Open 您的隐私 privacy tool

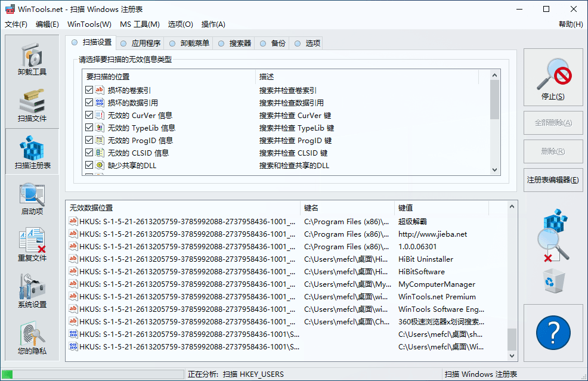click(x=32, y=338)
